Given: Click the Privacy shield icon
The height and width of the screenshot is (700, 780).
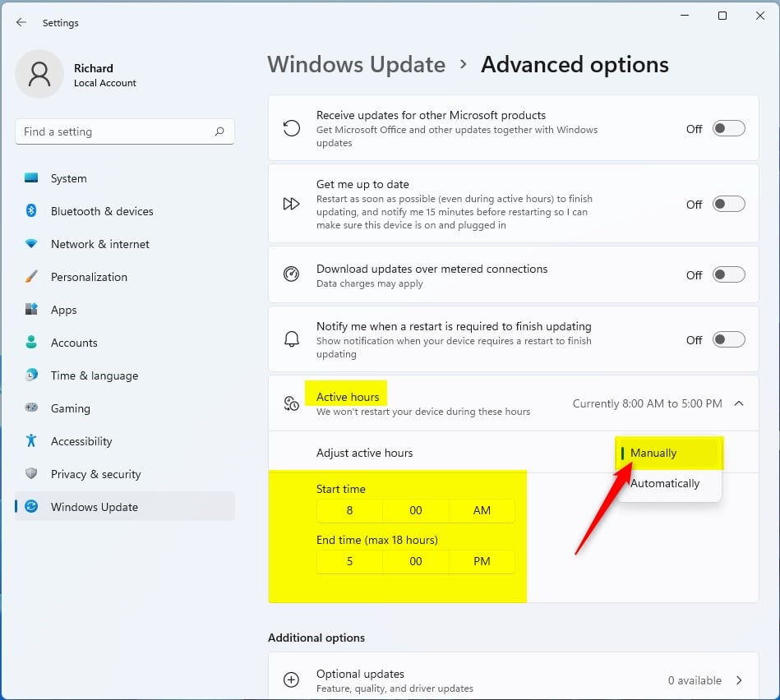Looking at the screenshot, I should 31,473.
